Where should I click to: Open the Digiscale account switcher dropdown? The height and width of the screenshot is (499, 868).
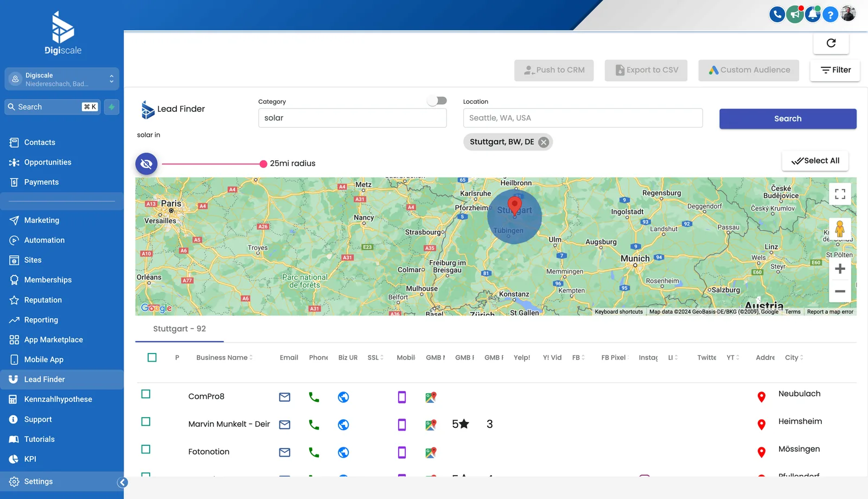click(62, 79)
